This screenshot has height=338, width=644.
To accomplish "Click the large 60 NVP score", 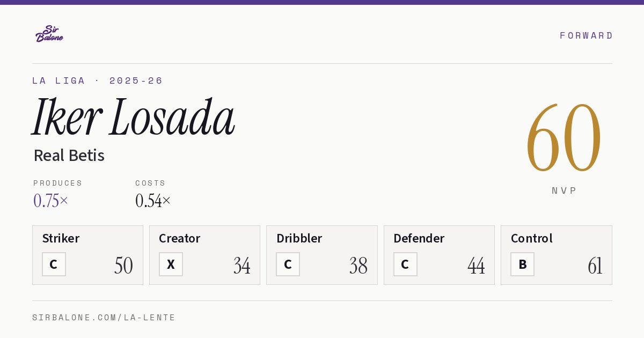I will (x=563, y=138).
